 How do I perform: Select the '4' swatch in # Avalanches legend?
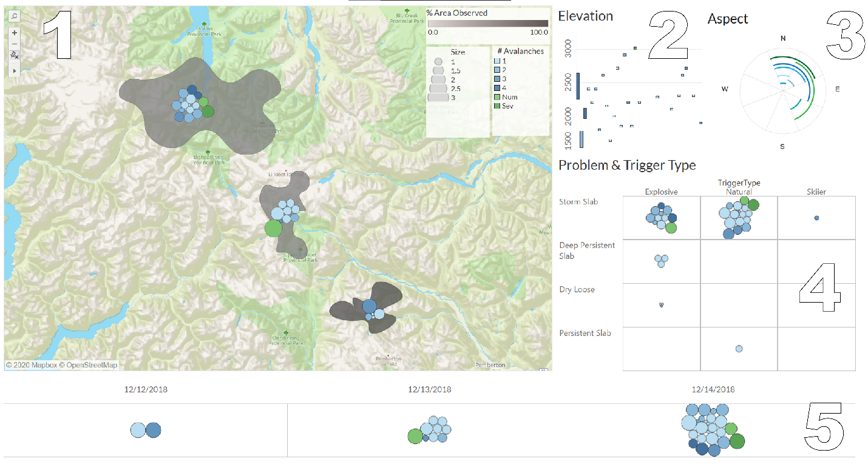point(498,88)
